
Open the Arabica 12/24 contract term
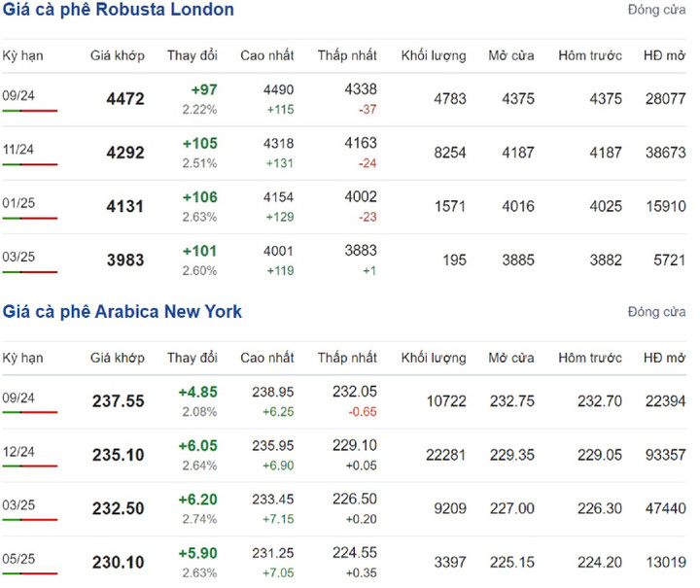[18, 453]
